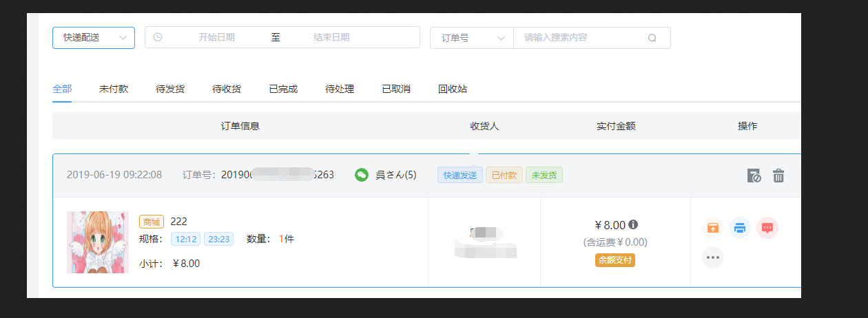The image size is (868, 318).
Task: Click the gray more options icon
Action: [713, 257]
